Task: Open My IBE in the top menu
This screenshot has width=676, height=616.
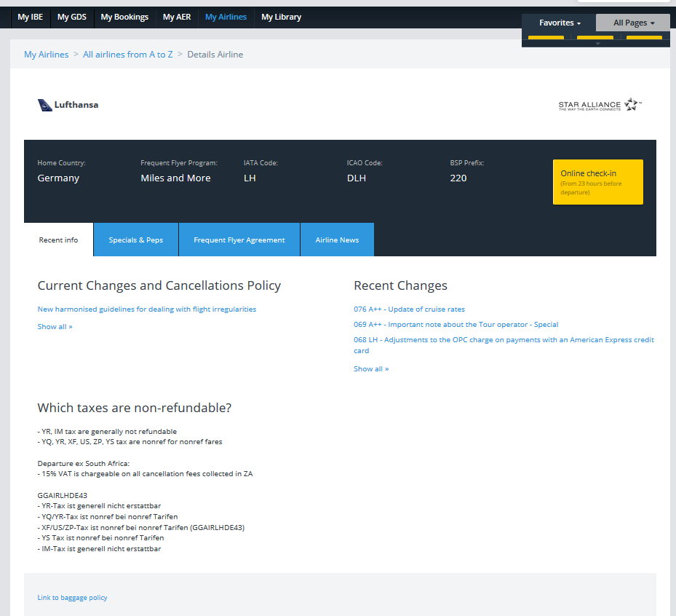Action: click(30, 17)
